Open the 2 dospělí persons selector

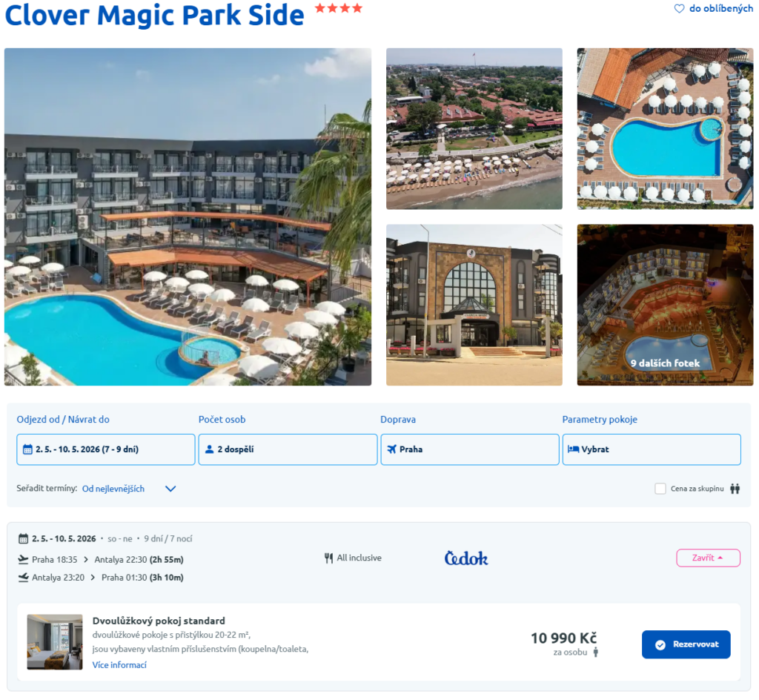click(288, 449)
